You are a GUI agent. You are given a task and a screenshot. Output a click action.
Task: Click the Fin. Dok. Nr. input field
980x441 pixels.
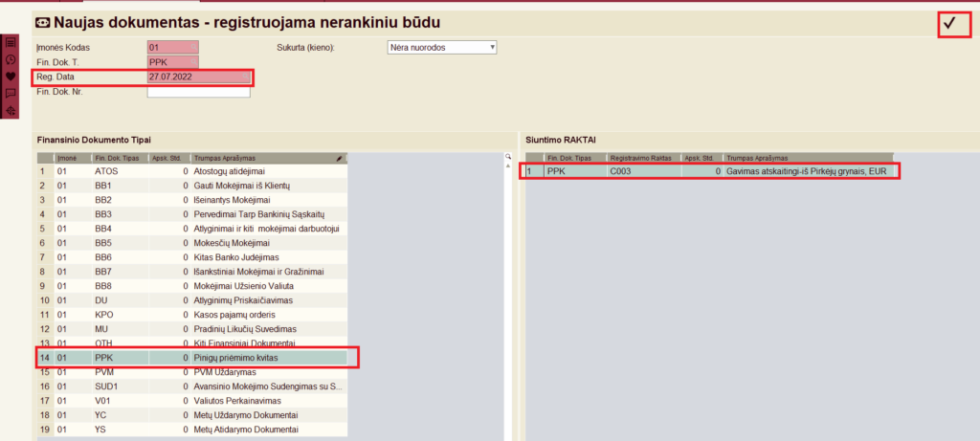click(197, 92)
